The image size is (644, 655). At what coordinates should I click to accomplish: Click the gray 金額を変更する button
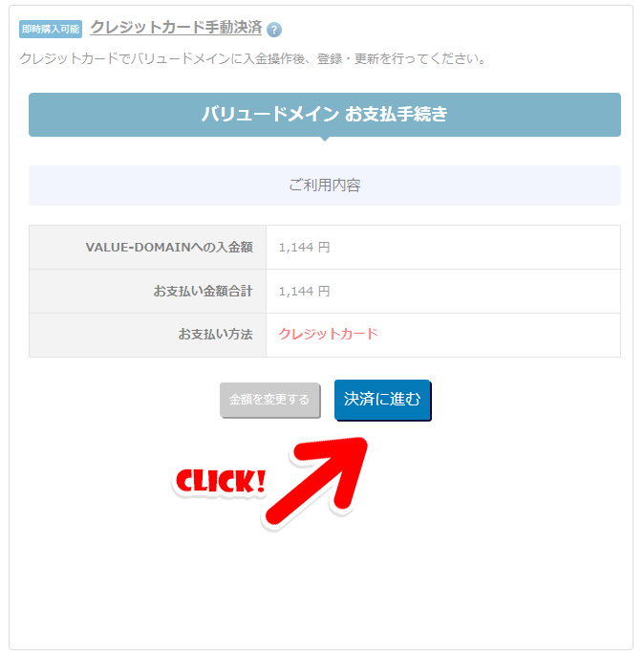click(269, 400)
